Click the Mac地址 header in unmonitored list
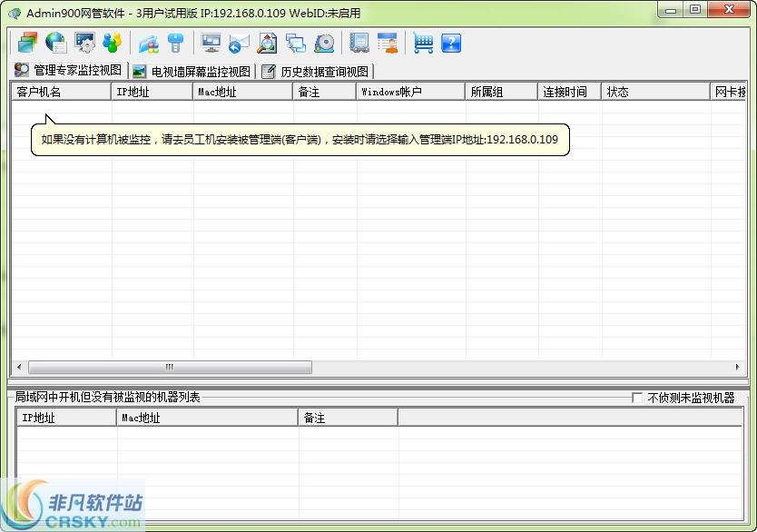Image resolution: width=757 pixels, height=532 pixels. click(208, 418)
